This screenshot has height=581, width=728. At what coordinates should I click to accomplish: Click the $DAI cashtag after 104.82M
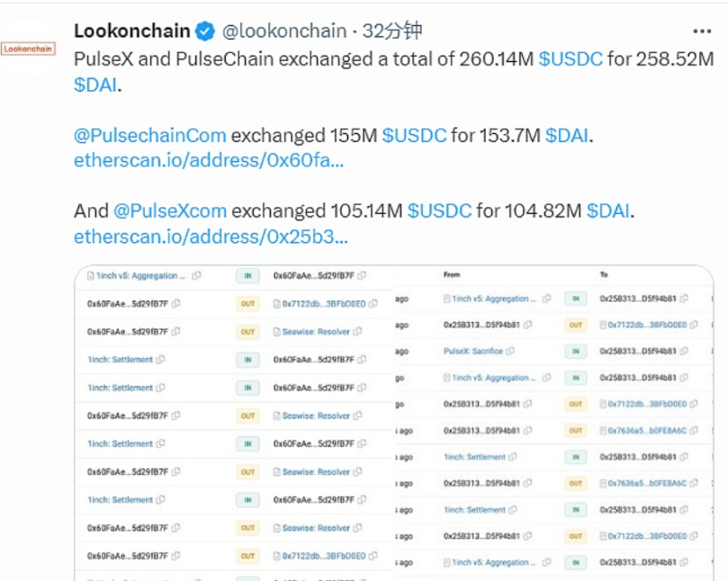tap(608, 211)
